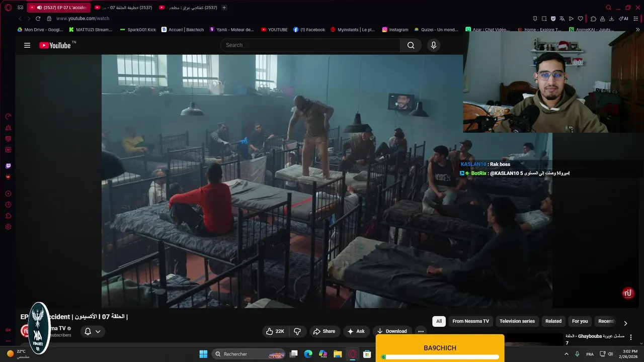The image size is (644, 362).
Task: Download the video with Download button
Action: [392, 331]
